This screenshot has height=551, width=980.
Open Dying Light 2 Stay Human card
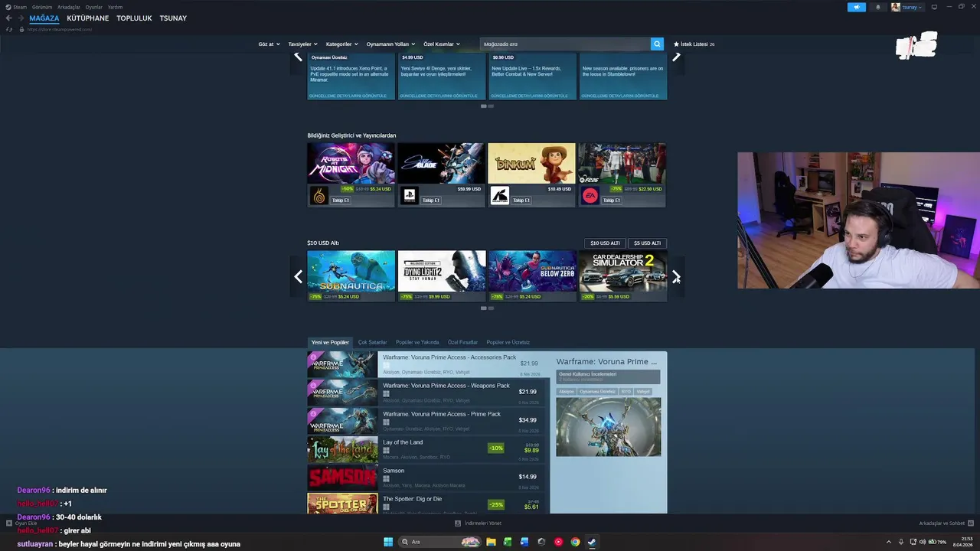click(x=442, y=275)
